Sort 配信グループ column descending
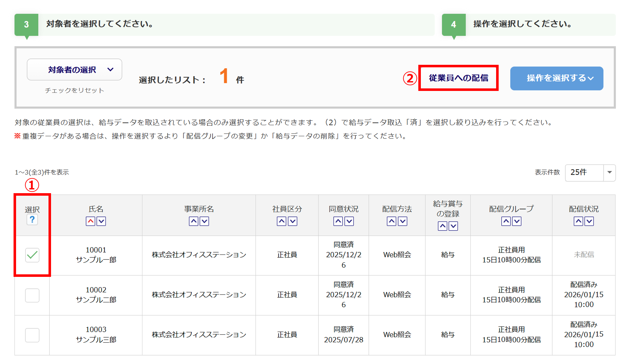Screen dimensions: 630x364 [517, 221]
